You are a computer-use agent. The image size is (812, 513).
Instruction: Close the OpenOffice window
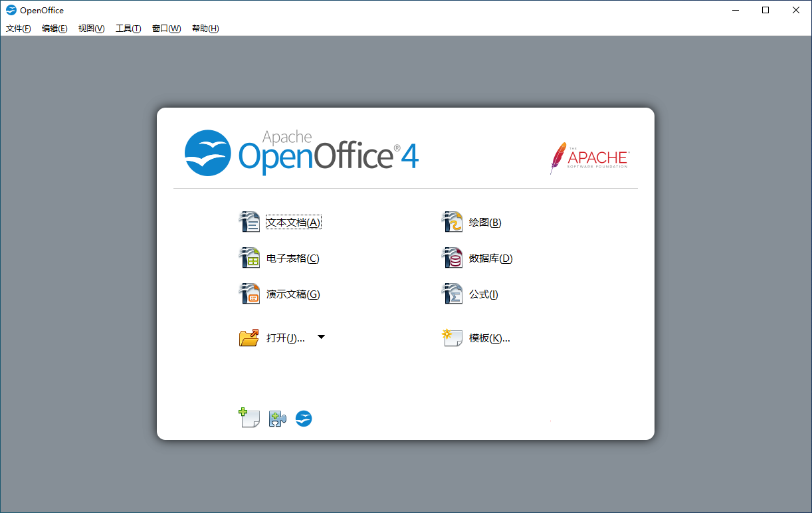tap(796, 10)
